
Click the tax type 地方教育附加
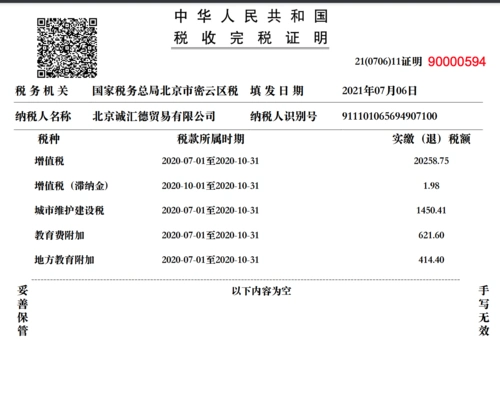64,260
